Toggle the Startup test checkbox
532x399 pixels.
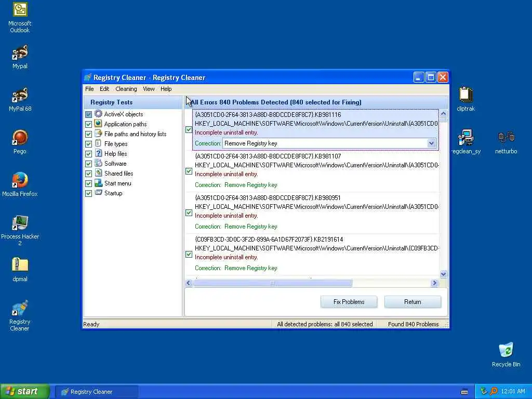click(88, 193)
